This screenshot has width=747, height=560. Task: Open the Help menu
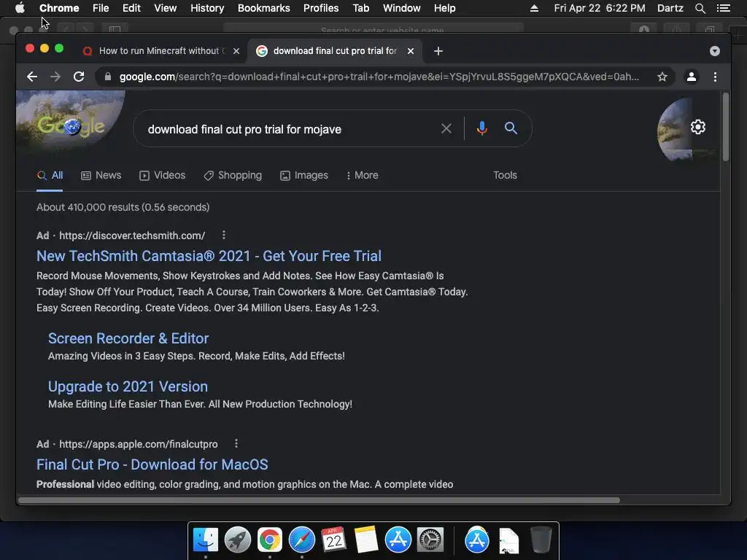click(x=444, y=8)
